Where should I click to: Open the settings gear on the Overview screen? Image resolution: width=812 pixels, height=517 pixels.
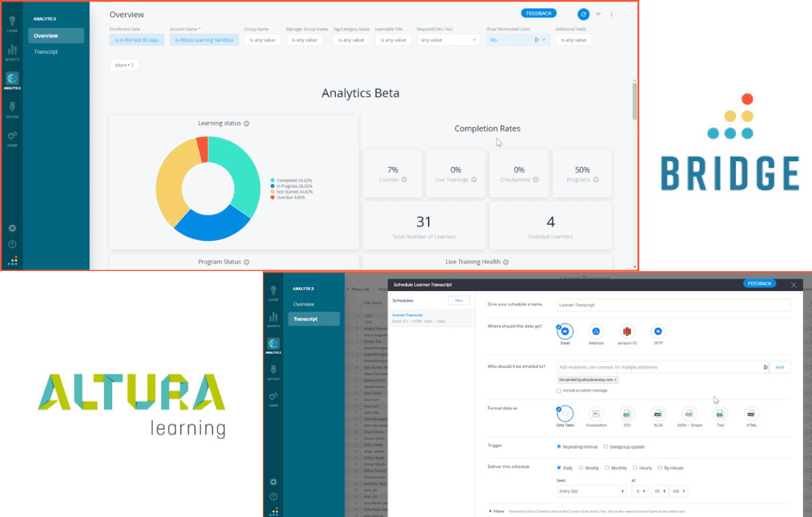pyautogui.click(x=13, y=228)
